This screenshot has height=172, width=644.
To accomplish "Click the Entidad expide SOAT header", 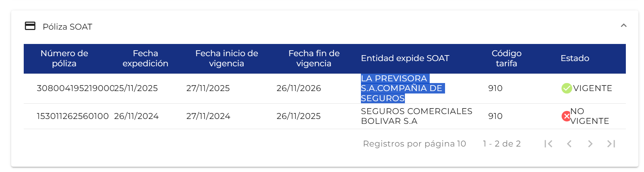I will click(x=405, y=58).
